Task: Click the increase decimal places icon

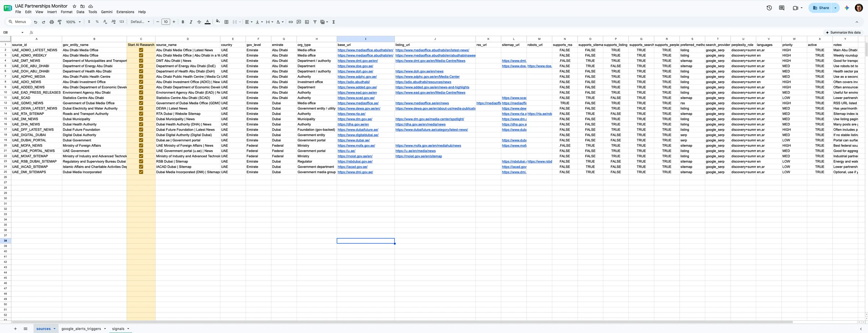Action: click(113, 22)
